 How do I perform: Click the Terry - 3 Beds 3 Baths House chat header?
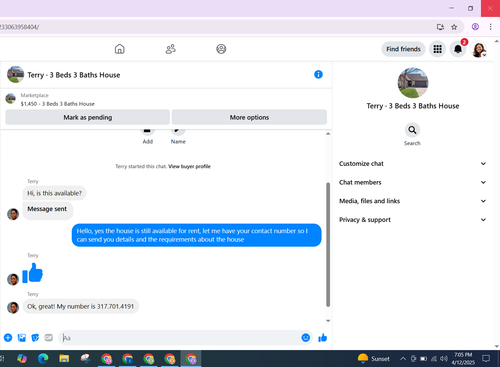coord(74,75)
